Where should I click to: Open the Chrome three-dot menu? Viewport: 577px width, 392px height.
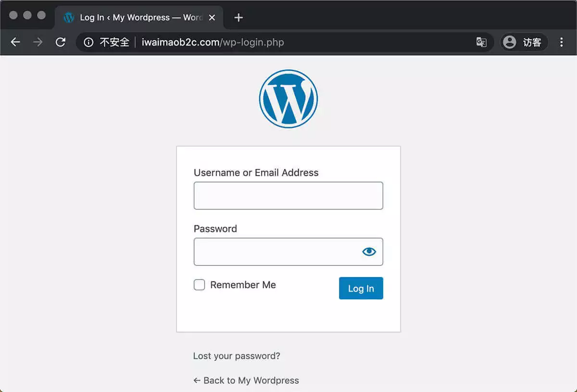tap(562, 42)
